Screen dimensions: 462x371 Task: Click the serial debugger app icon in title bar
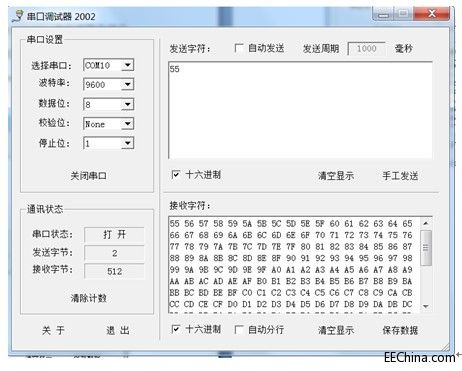(x=18, y=16)
